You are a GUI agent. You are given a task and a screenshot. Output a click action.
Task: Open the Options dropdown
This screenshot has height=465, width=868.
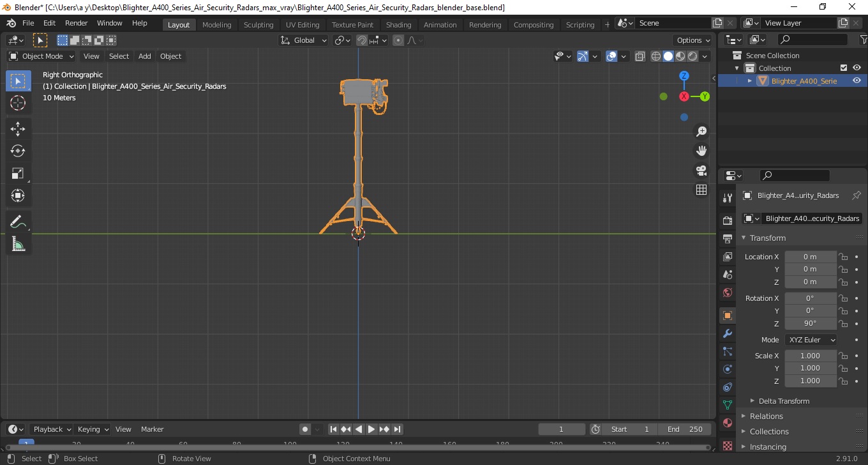(694, 40)
